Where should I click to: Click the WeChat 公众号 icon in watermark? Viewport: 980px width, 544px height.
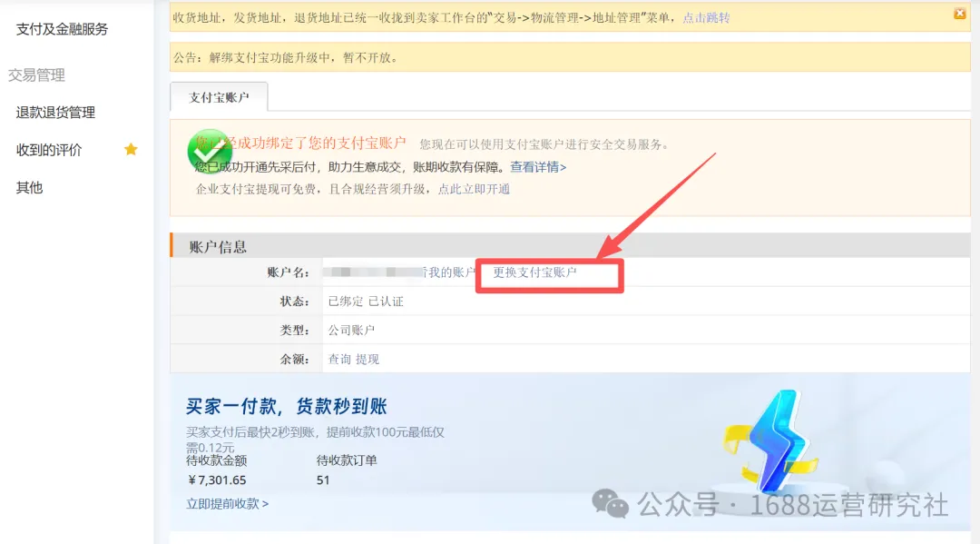610,503
